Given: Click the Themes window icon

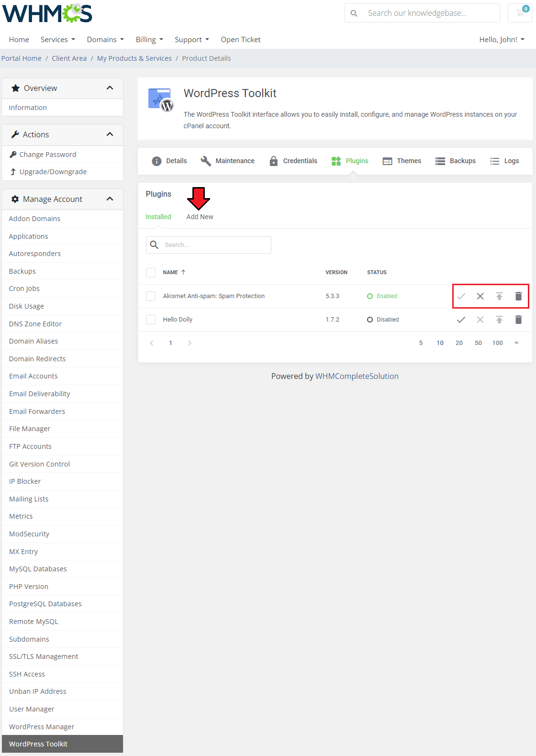Looking at the screenshot, I should [387, 161].
